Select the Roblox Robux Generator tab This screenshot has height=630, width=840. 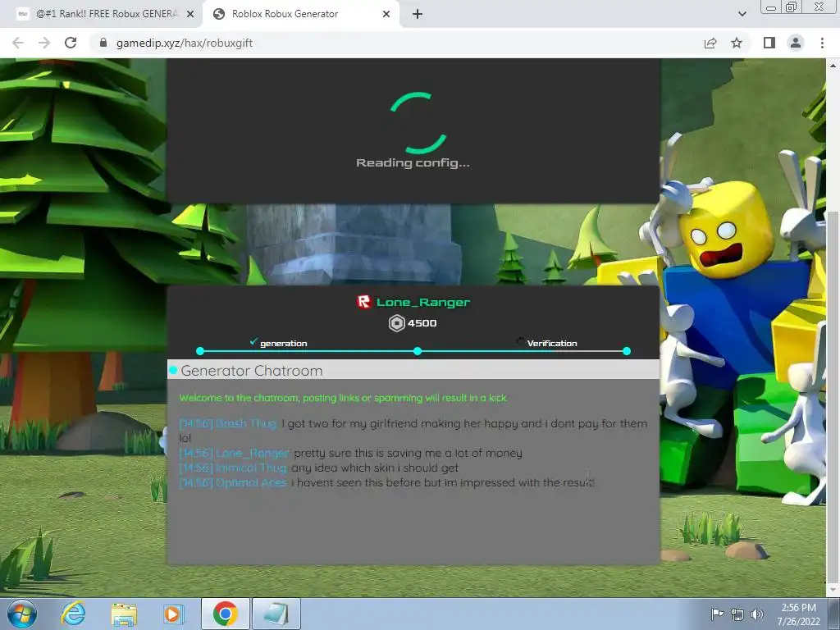pos(300,14)
